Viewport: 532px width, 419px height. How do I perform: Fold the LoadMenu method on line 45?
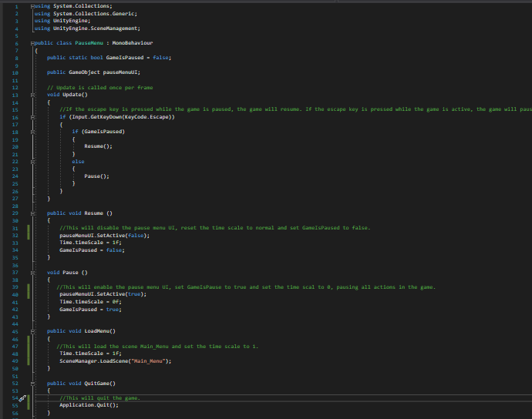tap(33, 331)
